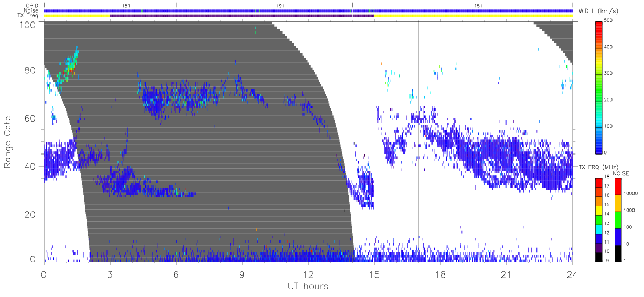Click the 10000 label on the NOISE legend

click(x=632, y=193)
